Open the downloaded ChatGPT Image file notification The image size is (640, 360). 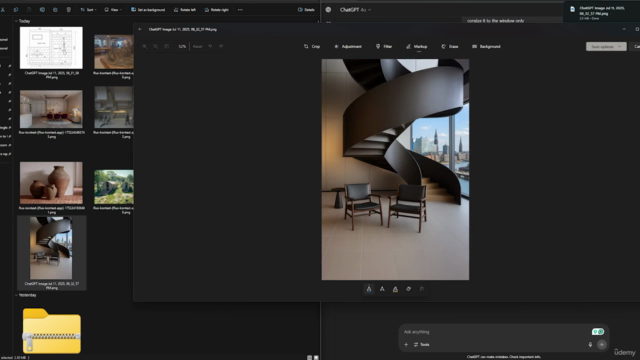[602, 11]
